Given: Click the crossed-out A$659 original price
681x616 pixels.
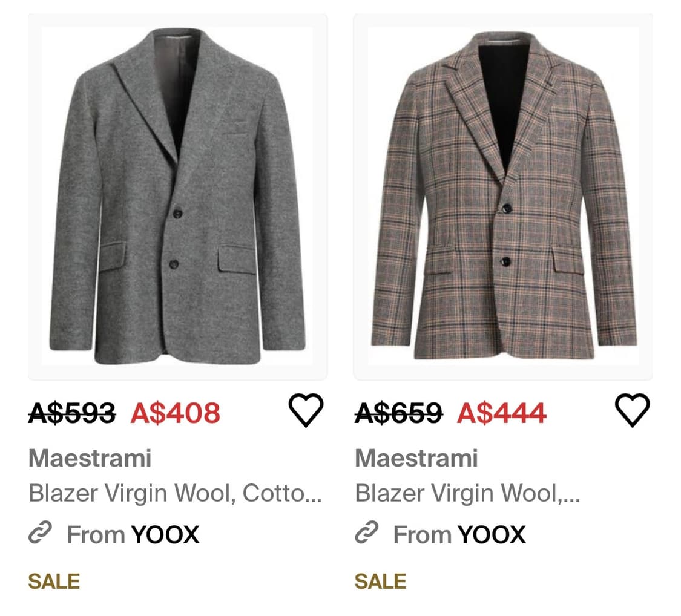Looking at the screenshot, I should pyautogui.click(x=398, y=413).
